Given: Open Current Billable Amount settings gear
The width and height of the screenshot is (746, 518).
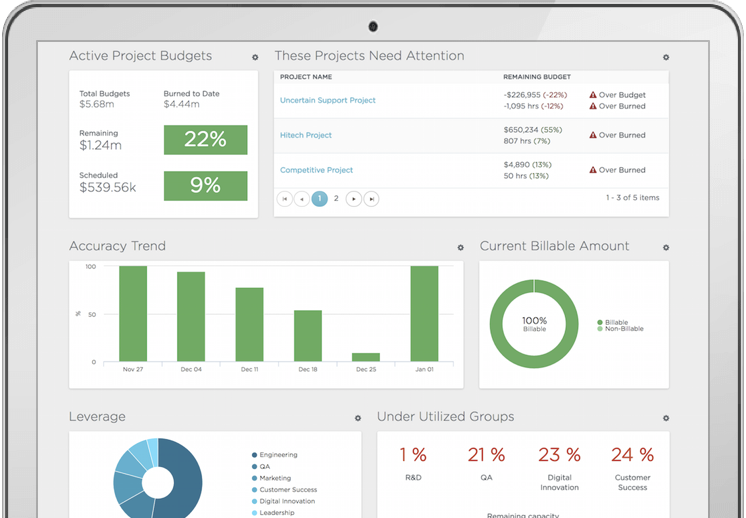Looking at the screenshot, I should click(666, 247).
